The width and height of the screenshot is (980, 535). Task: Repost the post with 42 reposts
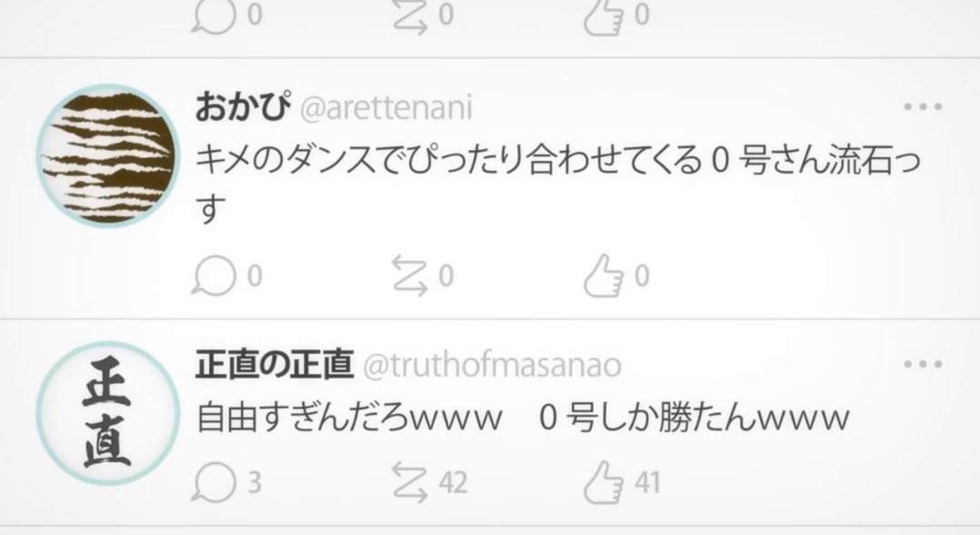point(410,482)
